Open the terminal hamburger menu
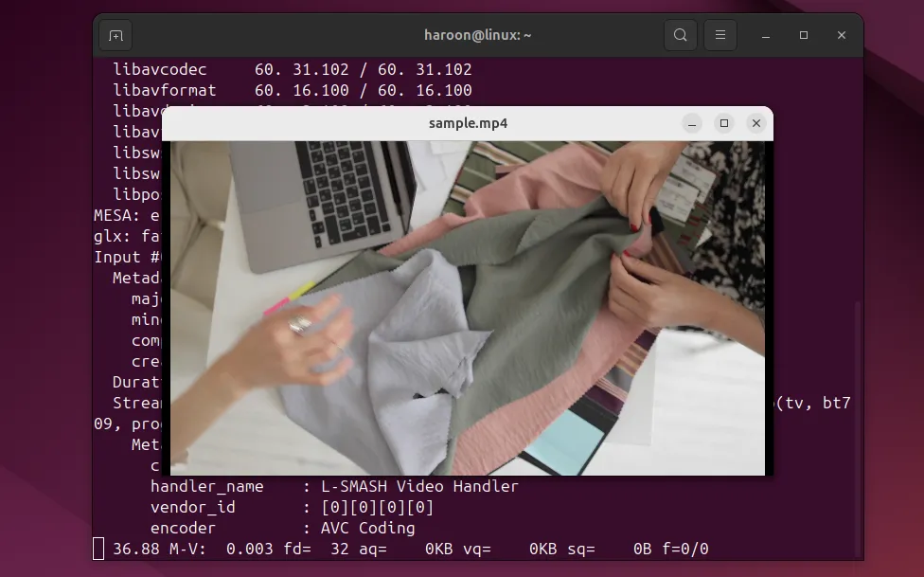Screen dimensions: 924x577 pos(720,35)
